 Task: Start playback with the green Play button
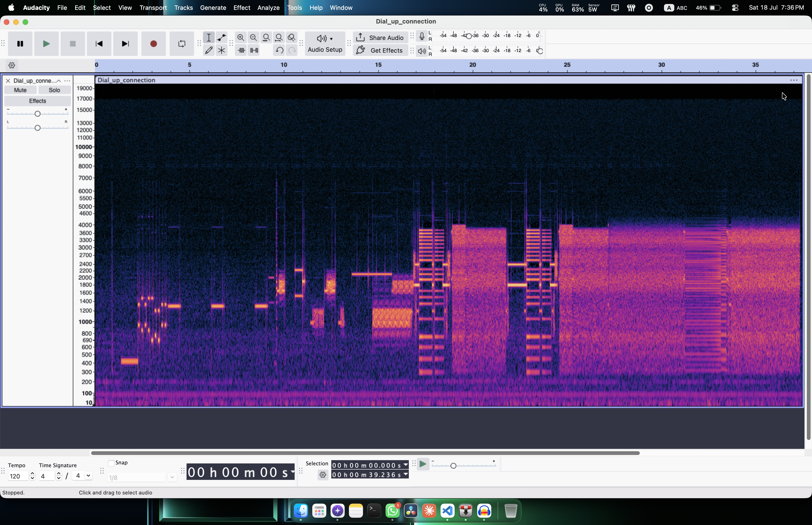[46, 44]
